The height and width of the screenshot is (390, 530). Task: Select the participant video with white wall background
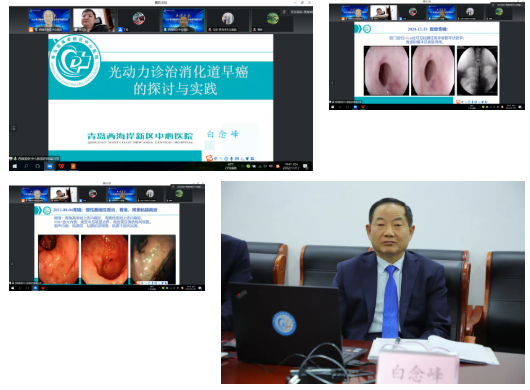[x=94, y=21]
